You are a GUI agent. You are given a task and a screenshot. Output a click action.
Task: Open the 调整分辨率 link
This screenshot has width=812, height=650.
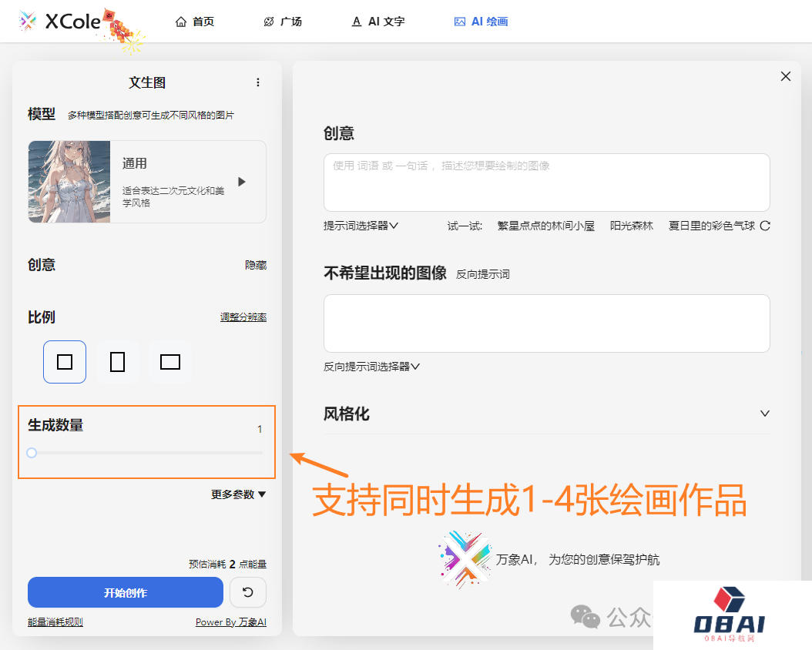(x=243, y=317)
